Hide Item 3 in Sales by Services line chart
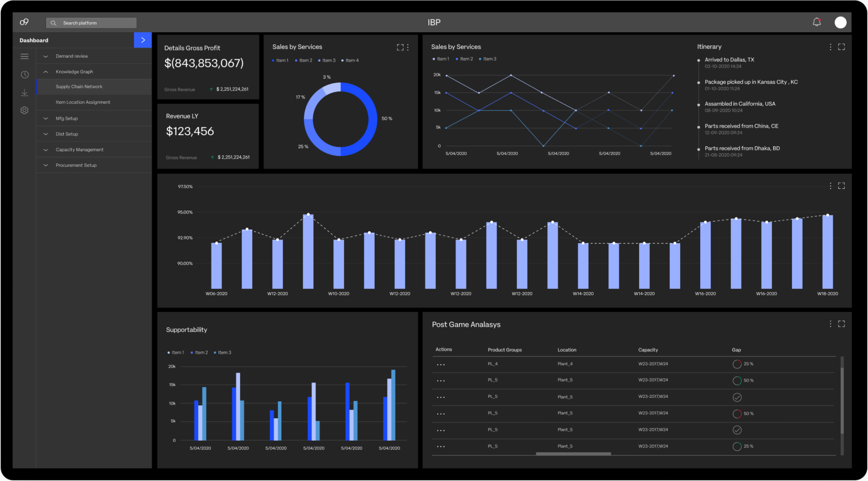The image size is (868, 481). 488,59
